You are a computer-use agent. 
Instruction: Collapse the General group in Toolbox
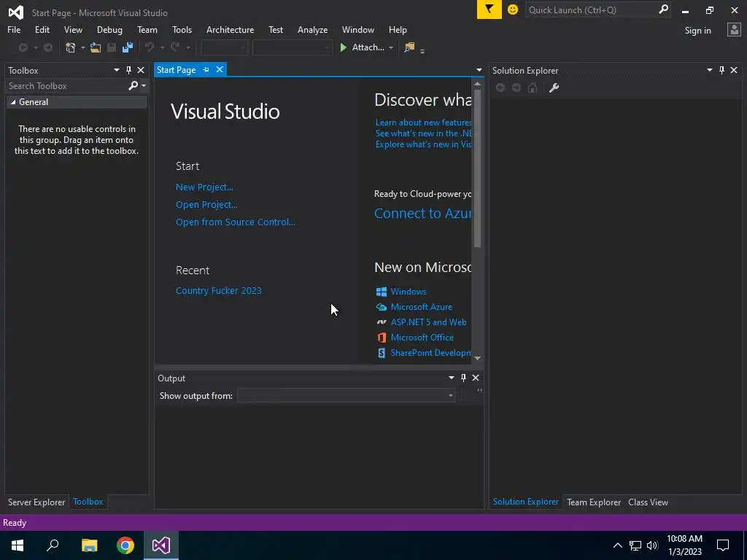point(13,102)
